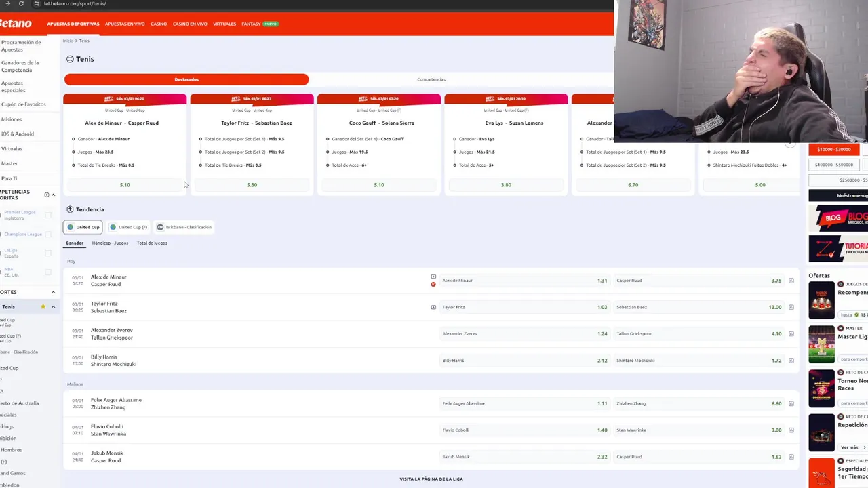Viewport: 868px width, 488px height.
Task: Click the Brisbane - Clasificación chip icon
Action: point(160,227)
